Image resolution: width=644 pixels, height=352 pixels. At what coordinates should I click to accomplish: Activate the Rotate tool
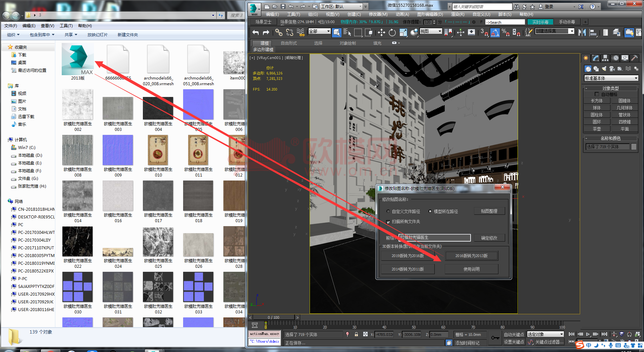(x=392, y=32)
